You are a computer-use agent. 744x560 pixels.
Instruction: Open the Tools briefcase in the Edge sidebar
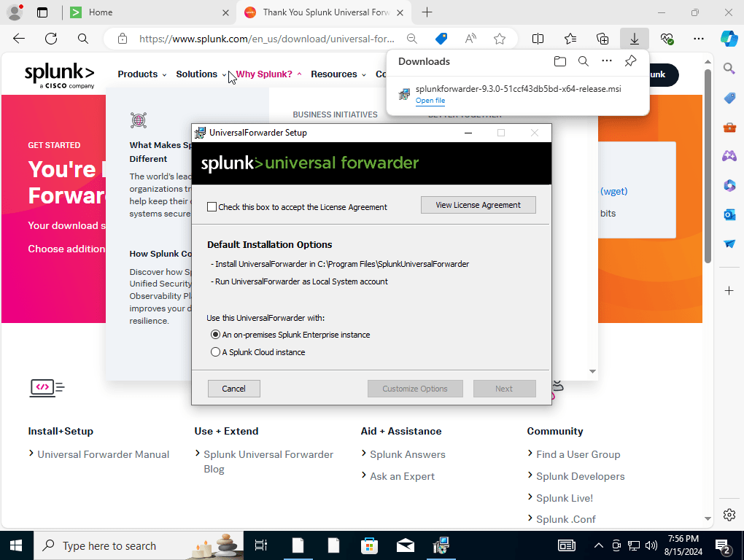729,127
